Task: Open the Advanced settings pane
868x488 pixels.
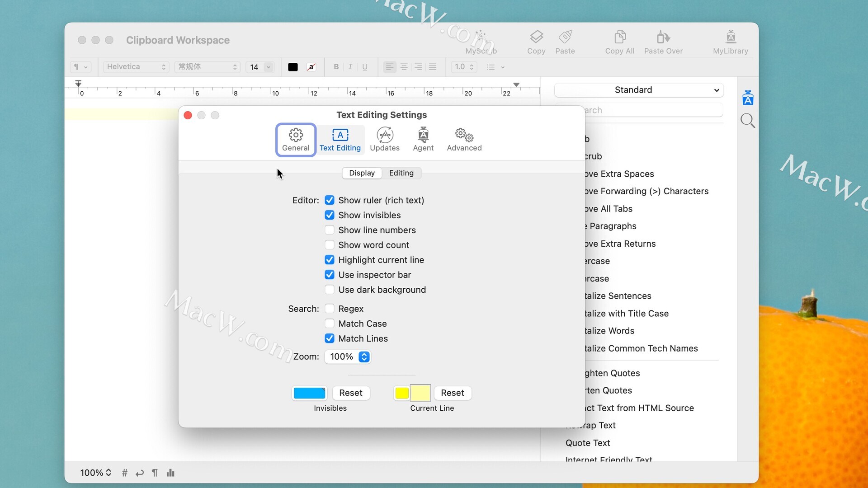Action: tap(464, 139)
